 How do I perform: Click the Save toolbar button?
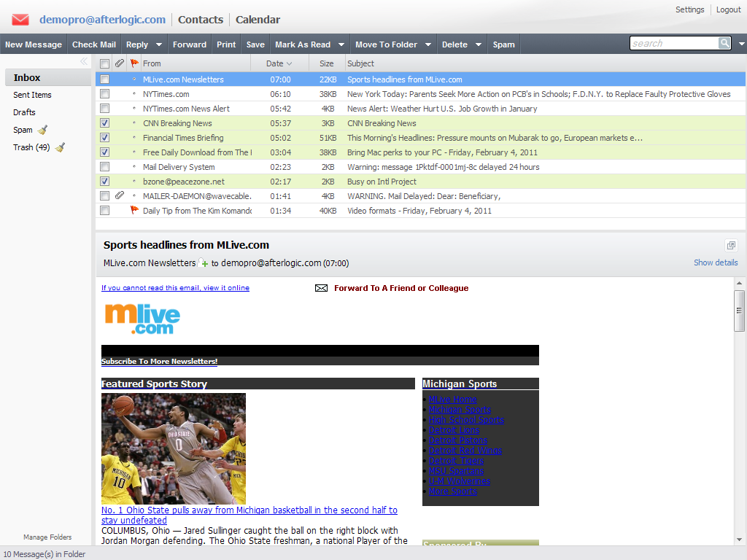[x=255, y=44]
